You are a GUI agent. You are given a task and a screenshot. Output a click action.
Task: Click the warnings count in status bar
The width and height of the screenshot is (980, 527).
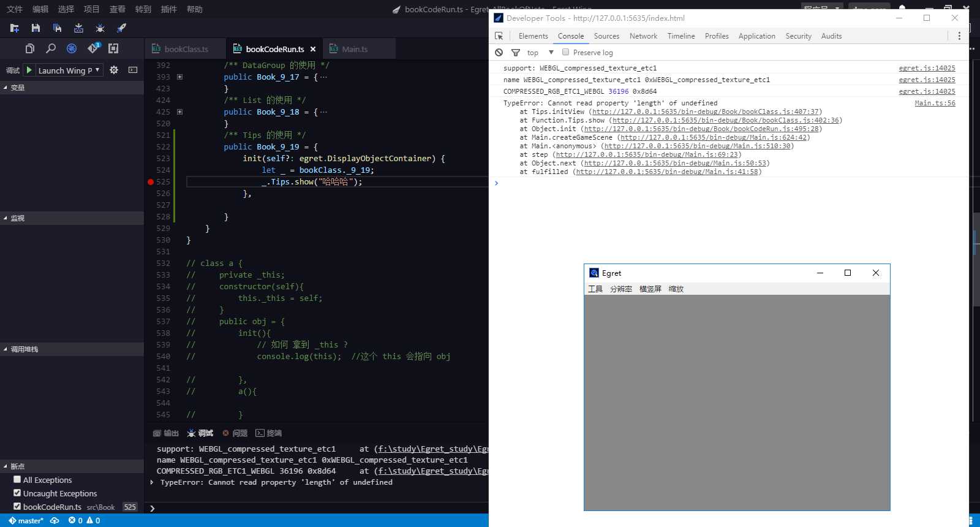(94, 521)
